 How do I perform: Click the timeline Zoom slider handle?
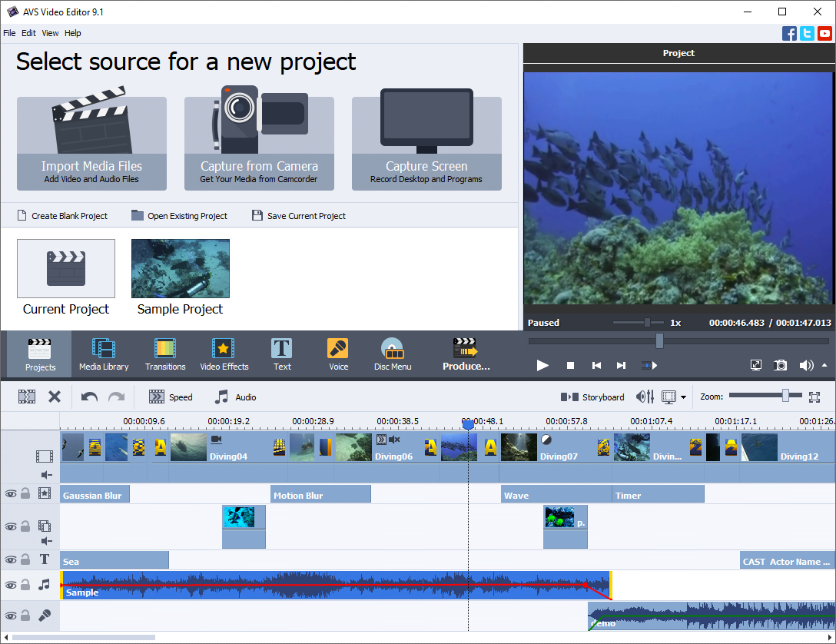coord(785,396)
